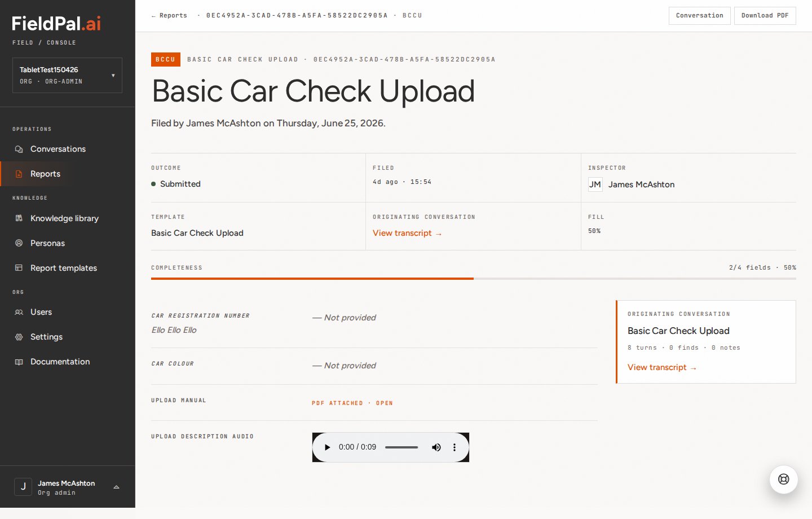The height and width of the screenshot is (519, 812).
Task: Click the Conversation button at top
Action: click(x=699, y=16)
